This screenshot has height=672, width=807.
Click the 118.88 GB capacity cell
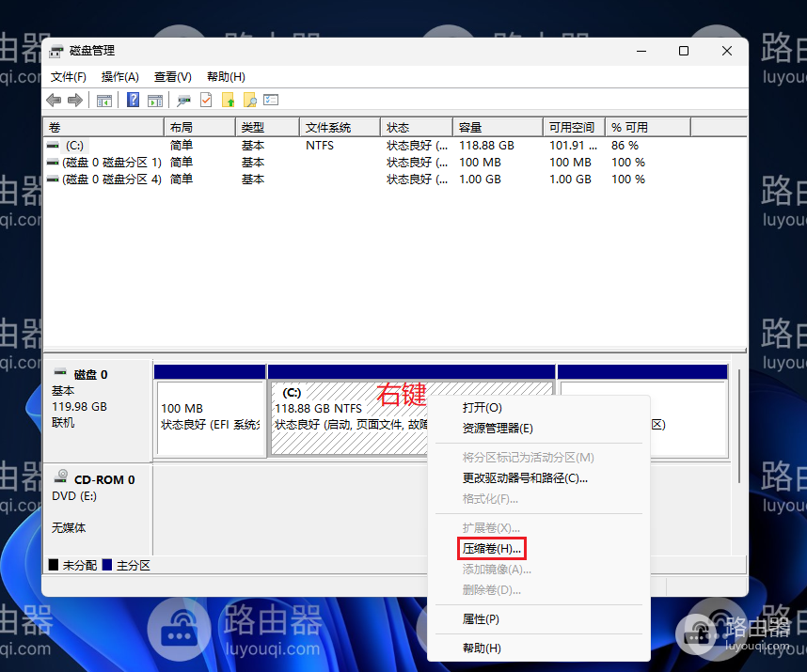point(486,146)
